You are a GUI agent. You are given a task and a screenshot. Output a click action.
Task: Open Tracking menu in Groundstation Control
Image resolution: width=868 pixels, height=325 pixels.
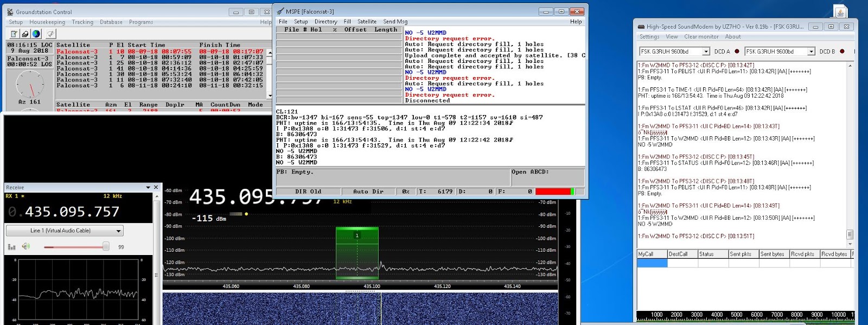82,22
